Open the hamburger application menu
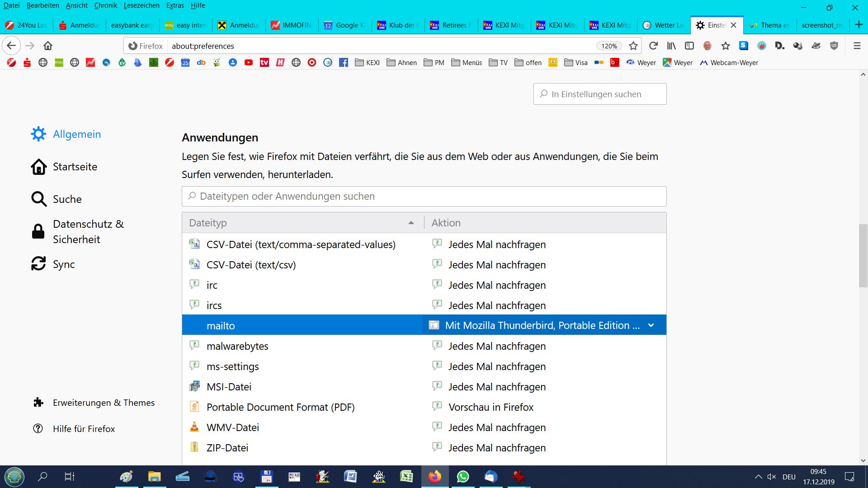Viewport: 868px width, 488px height. (857, 46)
